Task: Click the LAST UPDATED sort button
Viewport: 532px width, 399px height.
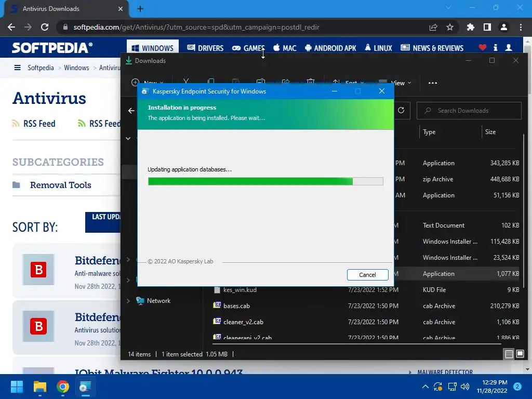Action: coord(103,222)
